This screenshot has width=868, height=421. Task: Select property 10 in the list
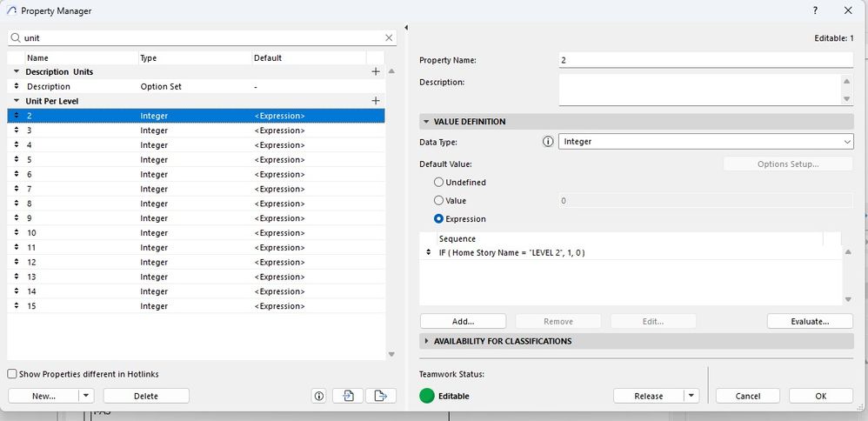click(x=197, y=232)
